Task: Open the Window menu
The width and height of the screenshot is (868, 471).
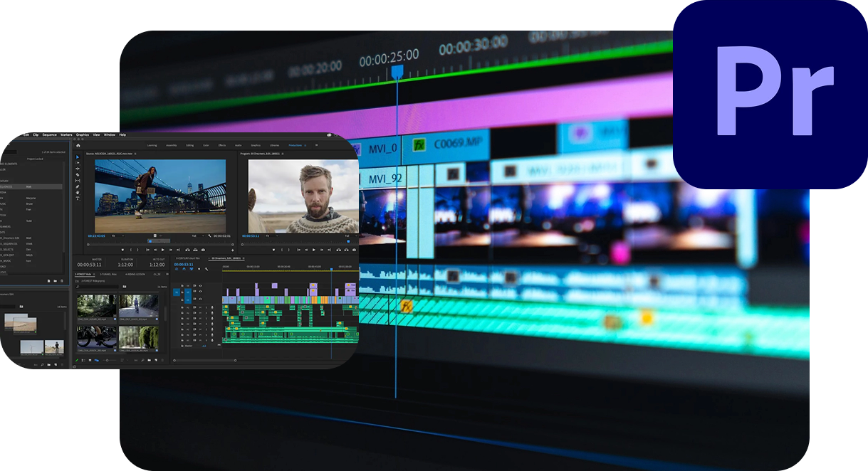Action: coord(110,134)
